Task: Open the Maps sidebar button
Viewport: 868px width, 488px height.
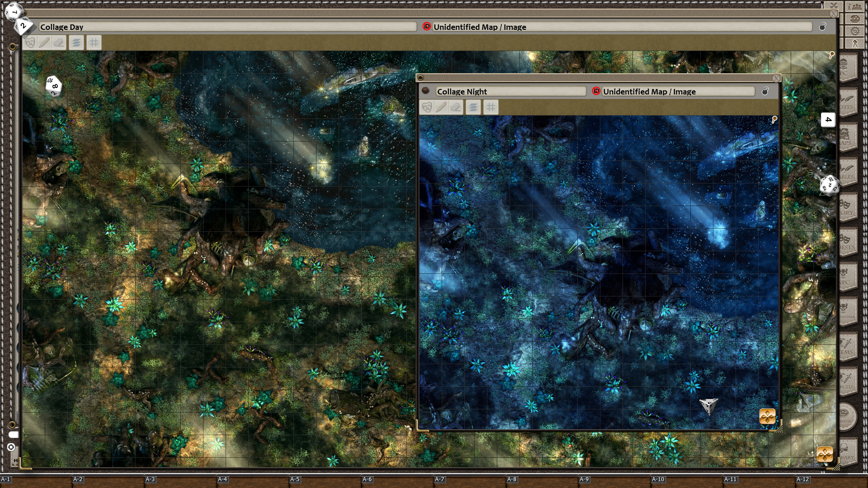Action: click(x=848, y=138)
